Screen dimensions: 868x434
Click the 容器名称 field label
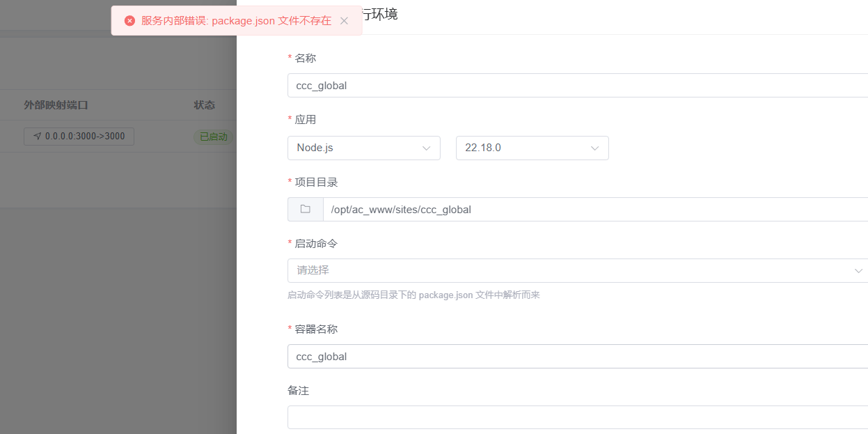click(x=316, y=329)
